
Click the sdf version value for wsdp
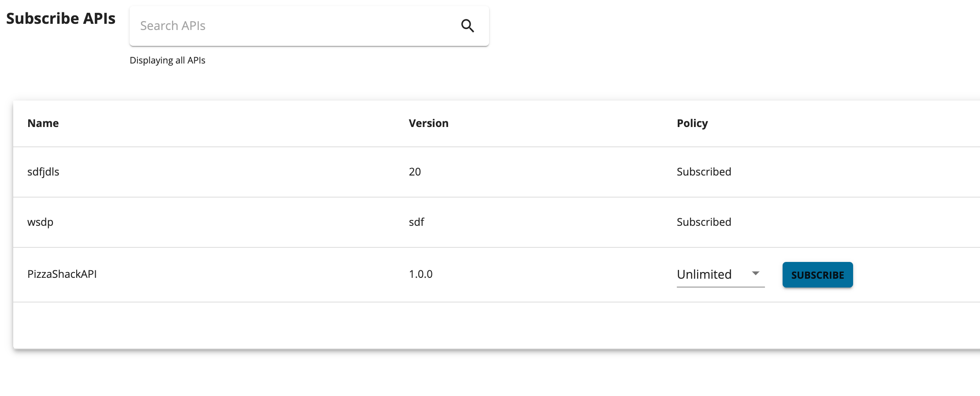pyautogui.click(x=416, y=222)
